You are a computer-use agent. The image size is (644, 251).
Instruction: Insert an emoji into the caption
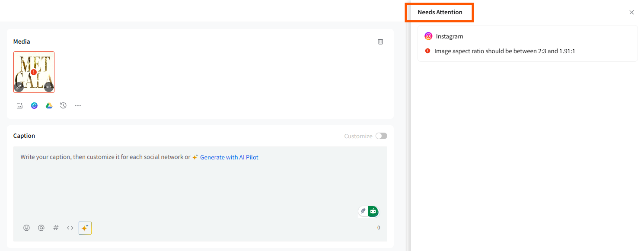[x=26, y=228]
